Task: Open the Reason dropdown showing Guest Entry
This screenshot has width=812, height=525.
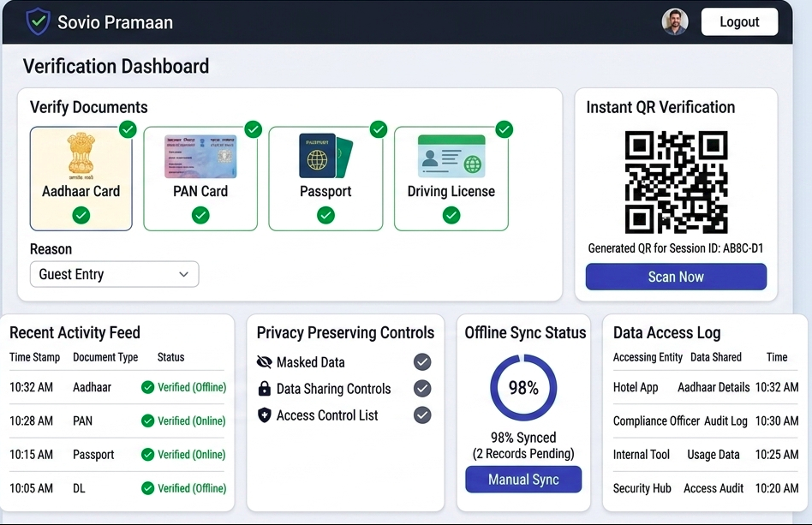Action: (x=115, y=274)
